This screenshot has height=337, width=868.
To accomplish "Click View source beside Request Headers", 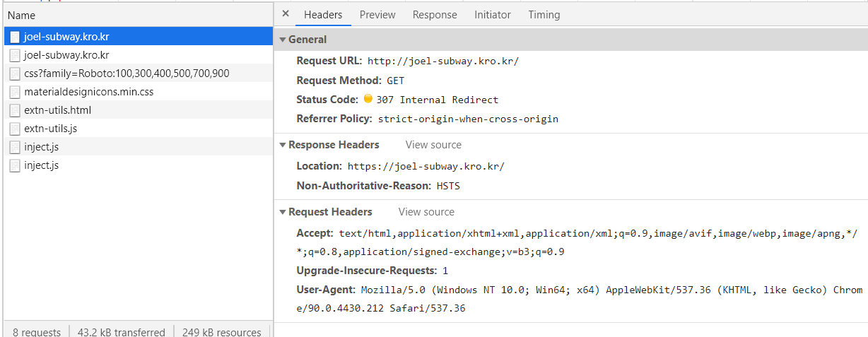I will coord(426,212).
